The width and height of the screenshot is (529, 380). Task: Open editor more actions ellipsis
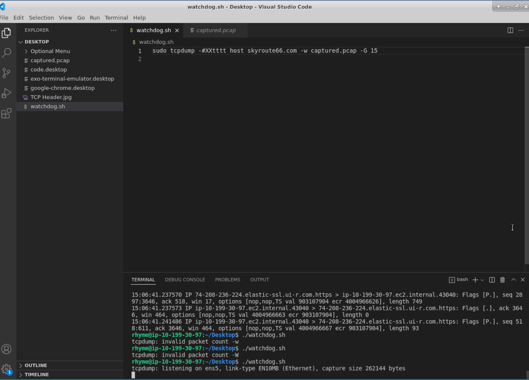point(521,30)
